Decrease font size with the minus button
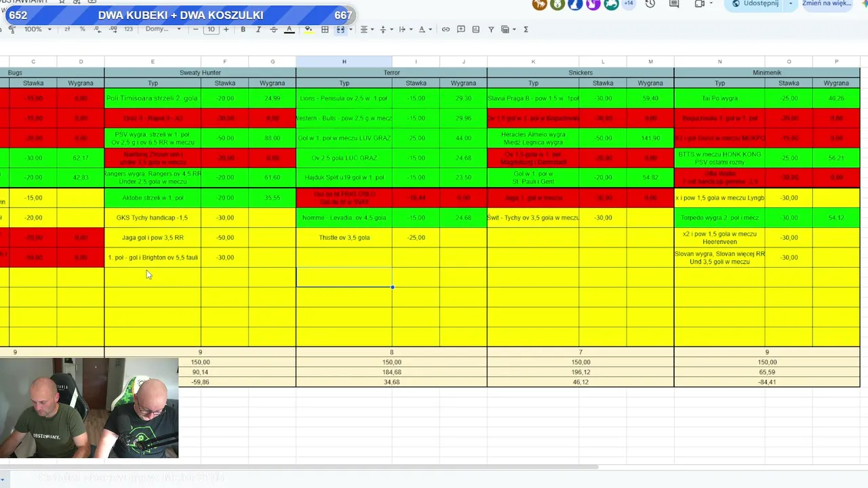Image resolution: width=868 pixels, height=488 pixels. tap(196, 30)
